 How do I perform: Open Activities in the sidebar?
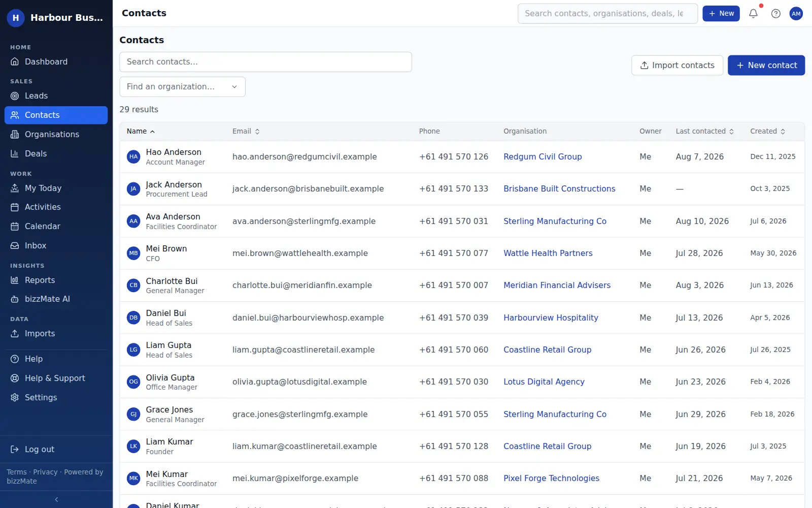[x=56, y=207]
